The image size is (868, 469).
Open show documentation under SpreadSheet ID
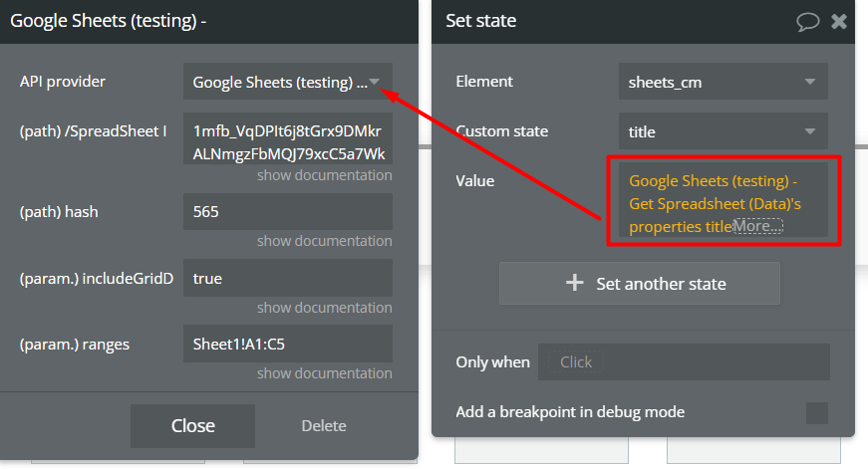point(324,175)
